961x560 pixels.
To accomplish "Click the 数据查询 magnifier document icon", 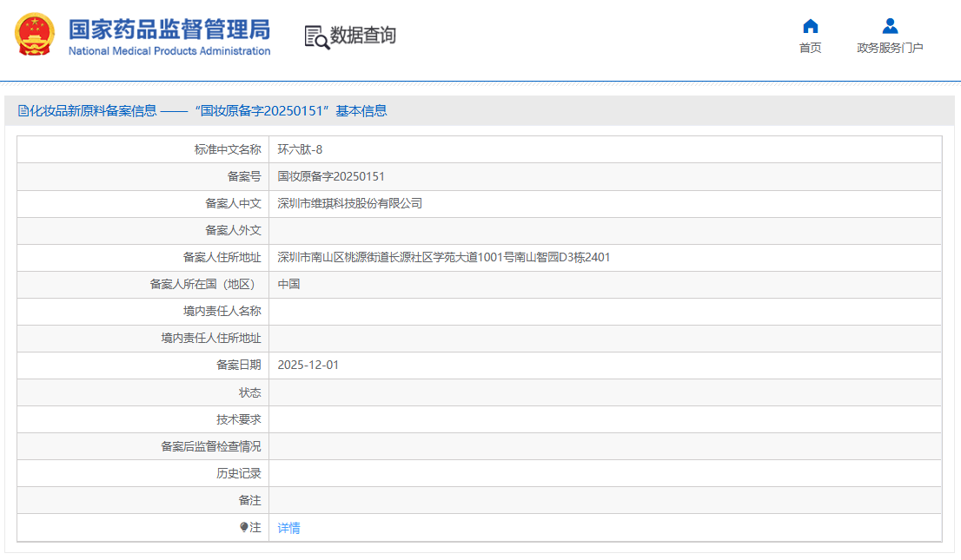I will [x=316, y=36].
